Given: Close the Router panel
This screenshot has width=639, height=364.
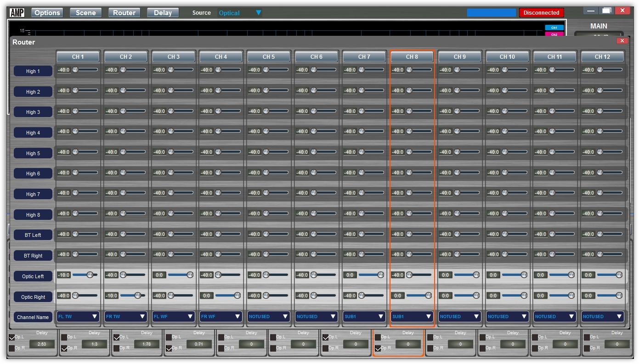Looking at the screenshot, I should pyautogui.click(x=622, y=41).
